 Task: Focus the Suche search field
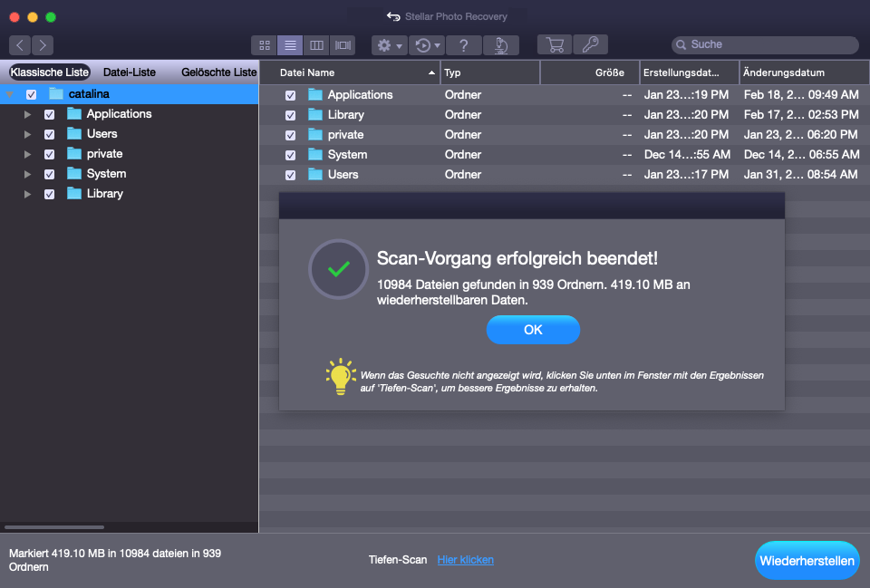(x=765, y=45)
